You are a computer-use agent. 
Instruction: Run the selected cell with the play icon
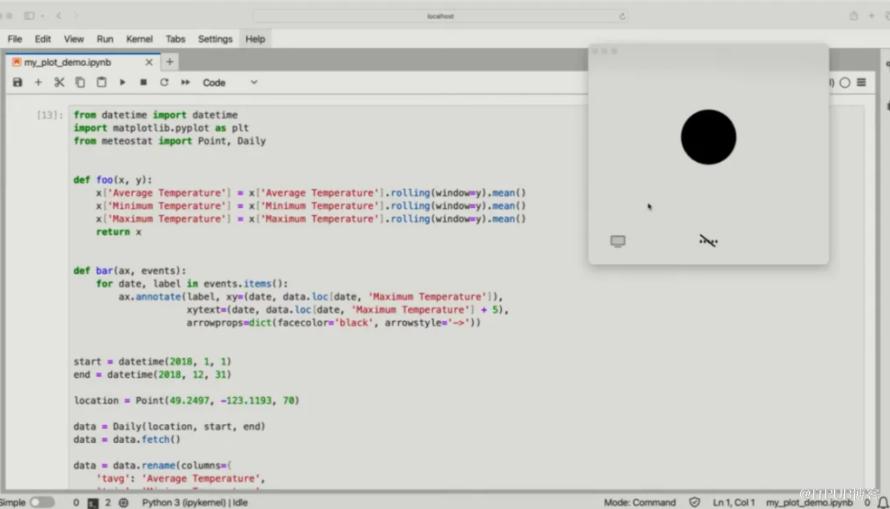(122, 82)
